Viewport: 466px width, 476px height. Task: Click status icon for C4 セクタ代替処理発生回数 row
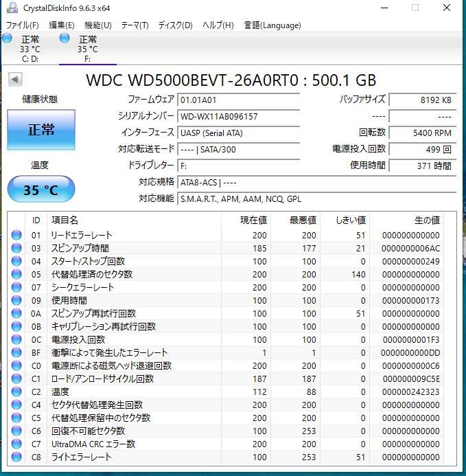pyautogui.click(x=16, y=405)
